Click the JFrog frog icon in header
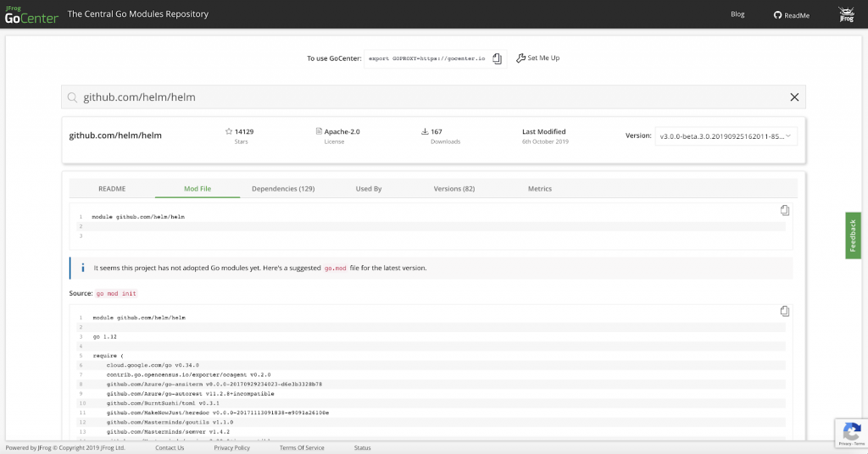The image size is (868, 454). pyautogui.click(x=846, y=14)
